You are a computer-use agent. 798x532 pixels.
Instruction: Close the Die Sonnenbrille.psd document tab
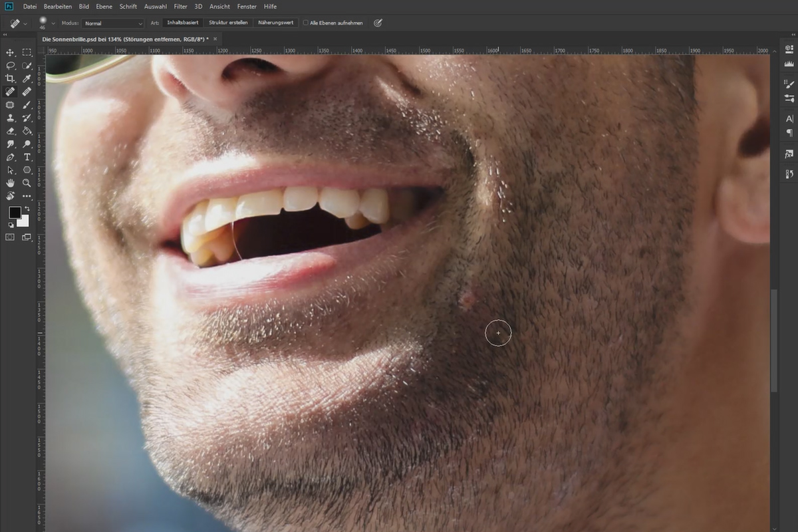coord(215,39)
